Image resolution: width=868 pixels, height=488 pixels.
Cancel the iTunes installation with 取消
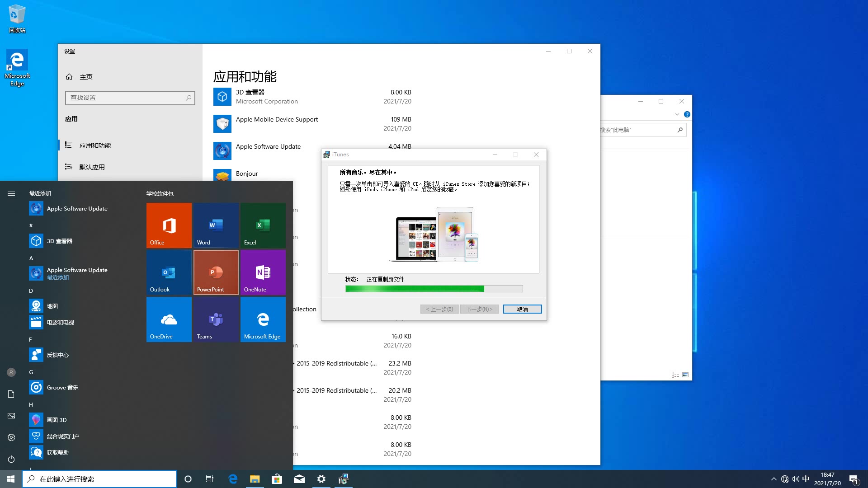pyautogui.click(x=522, y=309)
